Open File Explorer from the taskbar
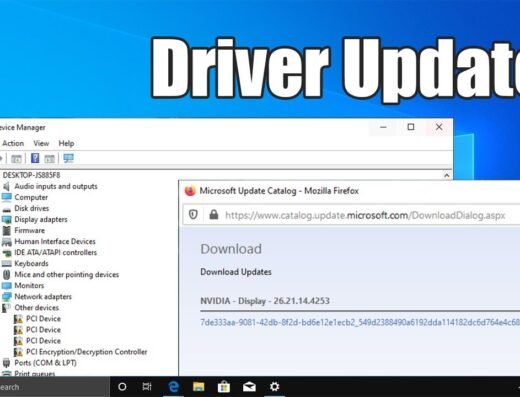 pyautogui.click(x=198, y=387)
